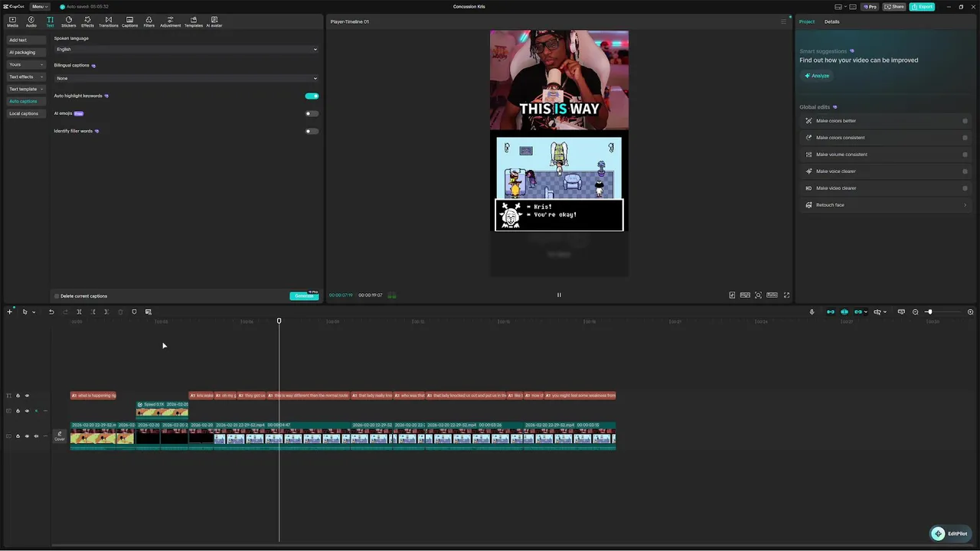The width and height of the screenshot is (980, 551).
Task: Check Delete current captions checkbox
Action: pos(57,296)
